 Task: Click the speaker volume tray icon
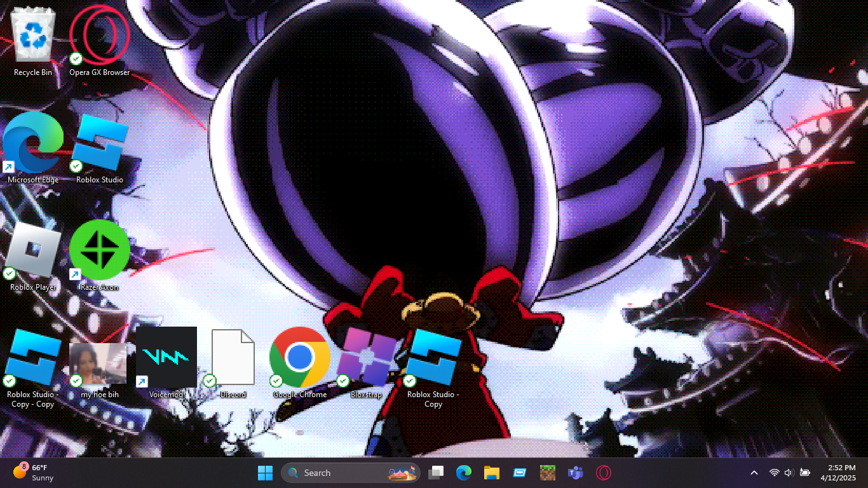point(789,473)
